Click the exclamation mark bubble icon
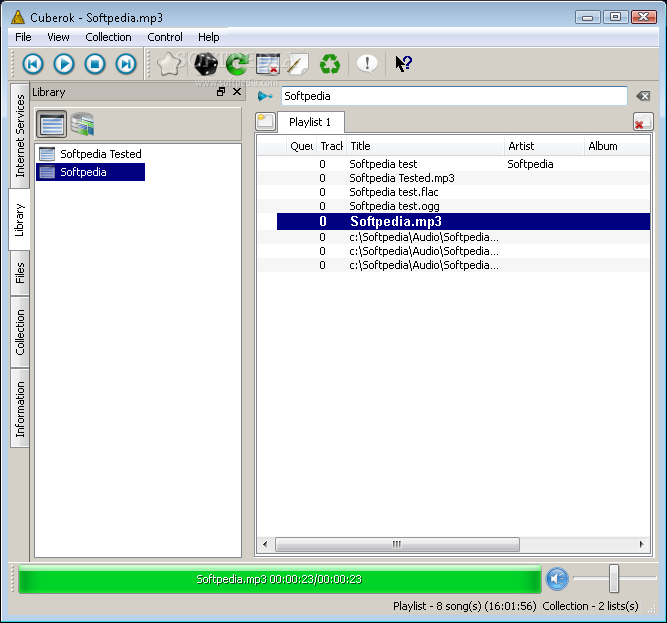This screenshot has width=667, height=623. [367, 64]
